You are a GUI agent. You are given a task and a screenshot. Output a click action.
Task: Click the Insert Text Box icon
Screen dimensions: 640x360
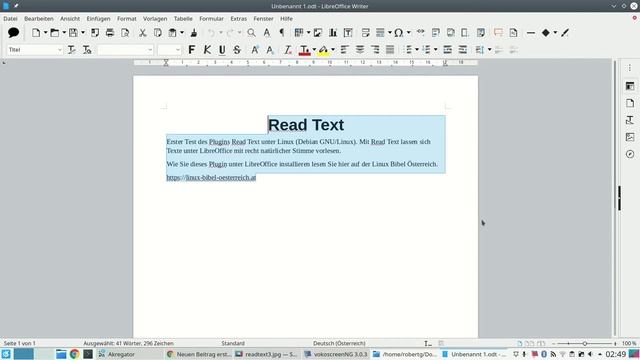pyautogui.click(x=348, y=33)
